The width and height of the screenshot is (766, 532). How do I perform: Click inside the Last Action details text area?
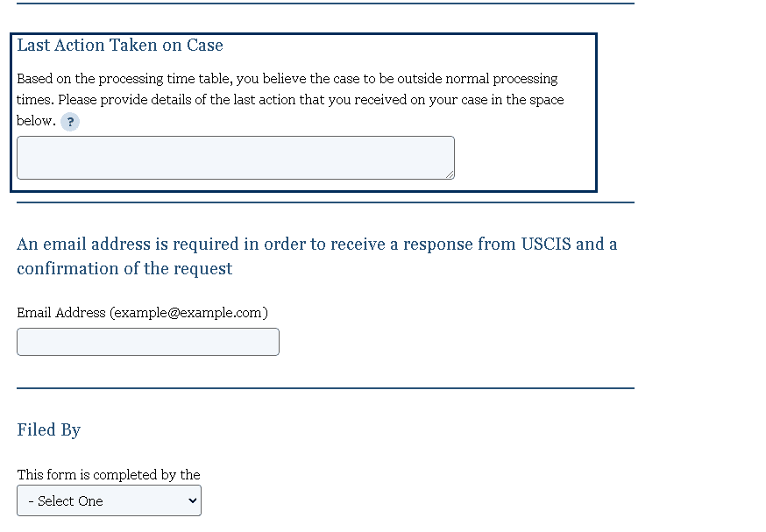pyautogui.click(x=235, y=158)
